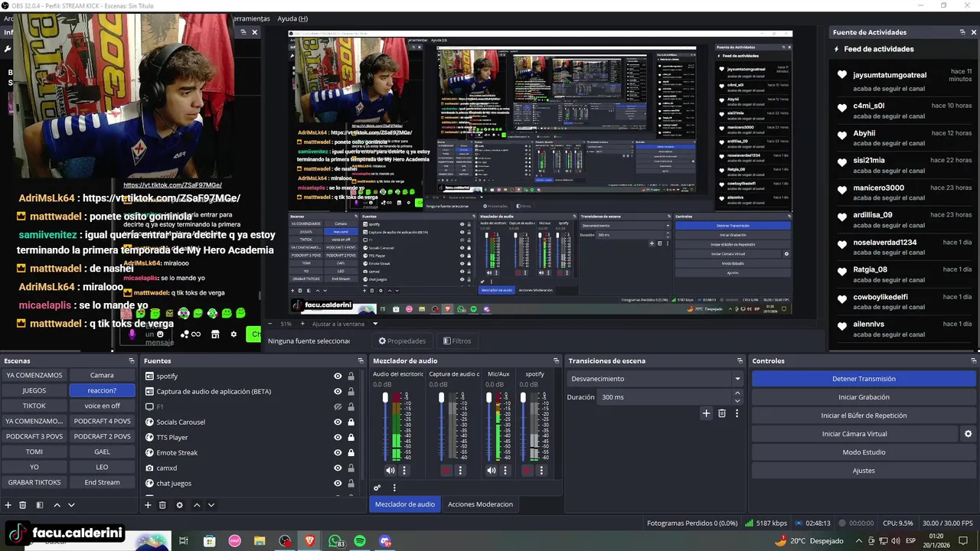Move source up in the Fuentes list
The height and width of the screenshot is (551, 980).
pos(197,505)
